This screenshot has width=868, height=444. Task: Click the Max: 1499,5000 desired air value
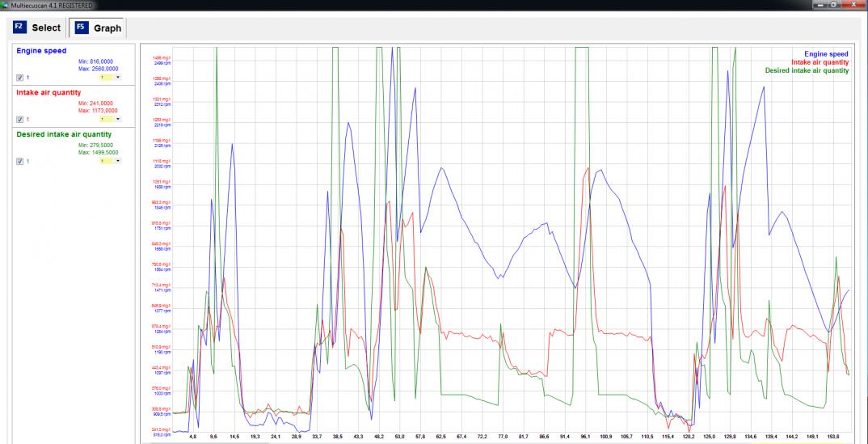coord(98,152)
